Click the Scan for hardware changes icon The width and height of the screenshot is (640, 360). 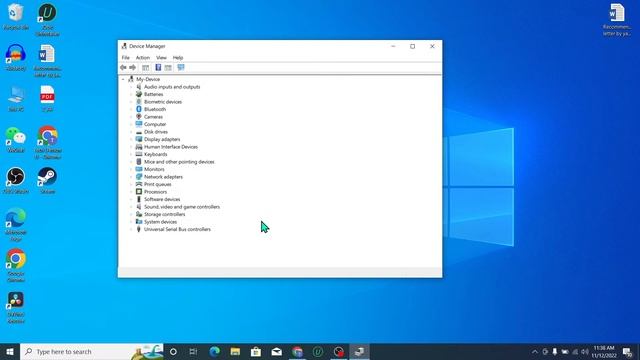[x=181, y=67]
